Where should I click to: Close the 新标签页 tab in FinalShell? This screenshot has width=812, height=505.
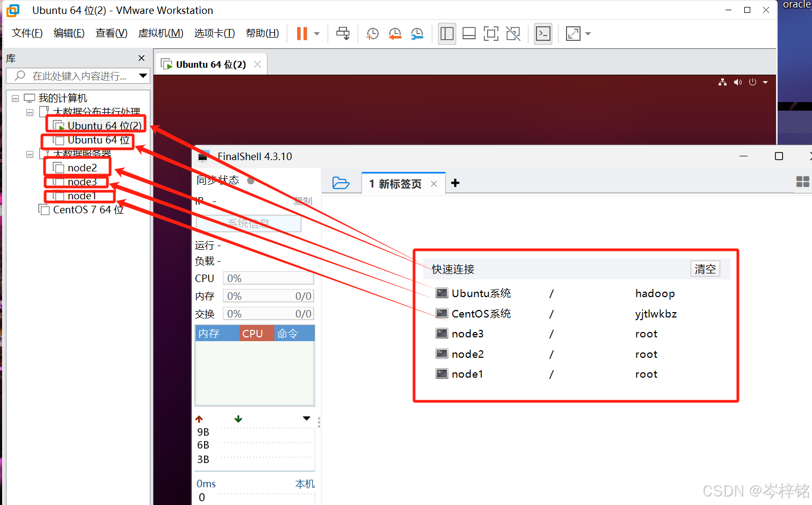[x=434, y=184]
